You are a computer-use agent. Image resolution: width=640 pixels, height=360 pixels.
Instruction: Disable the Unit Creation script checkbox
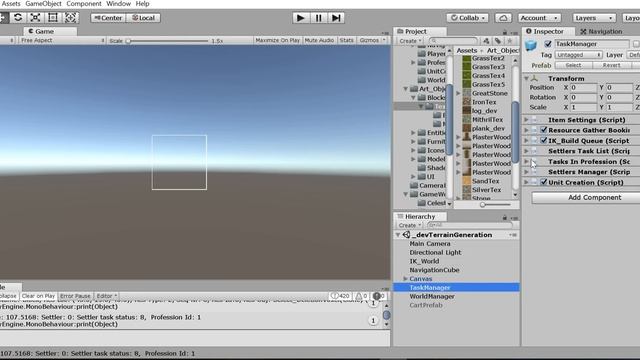click(x=544, y=182)
